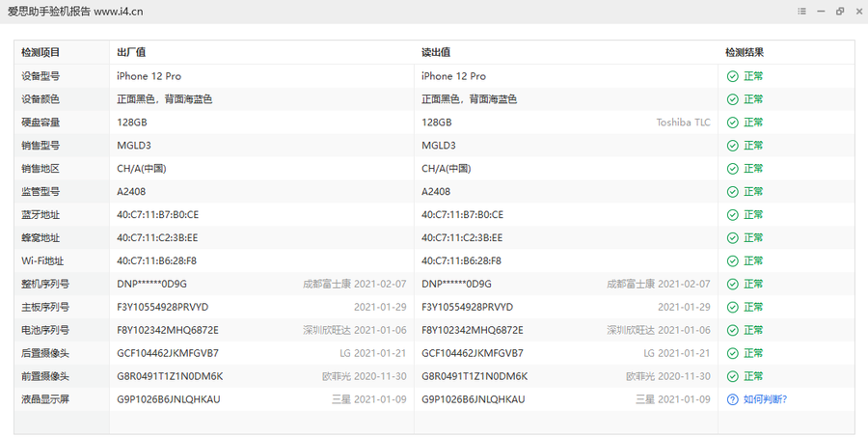This screenshot has width=868, height=437.
Task: Minimize the 爱思助手验机报告 window
Action: click(821, 11)
